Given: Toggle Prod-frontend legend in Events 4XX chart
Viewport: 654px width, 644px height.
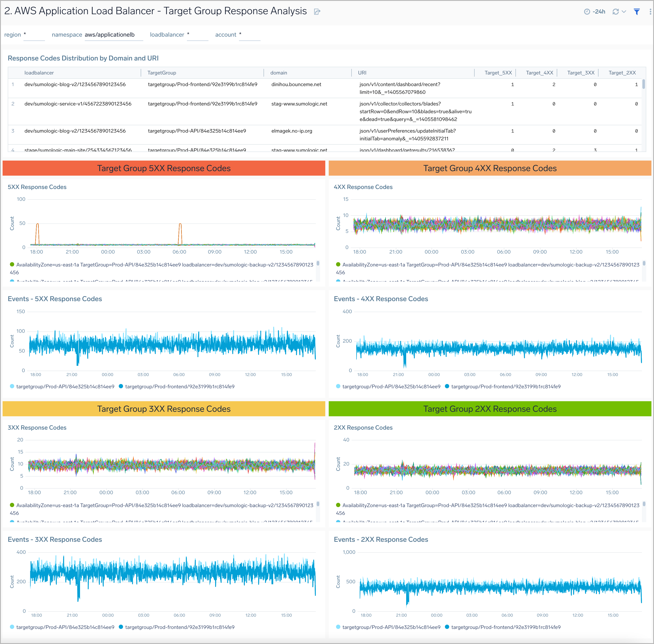Looking at the screenshot, I should click(x=503, y=387).
